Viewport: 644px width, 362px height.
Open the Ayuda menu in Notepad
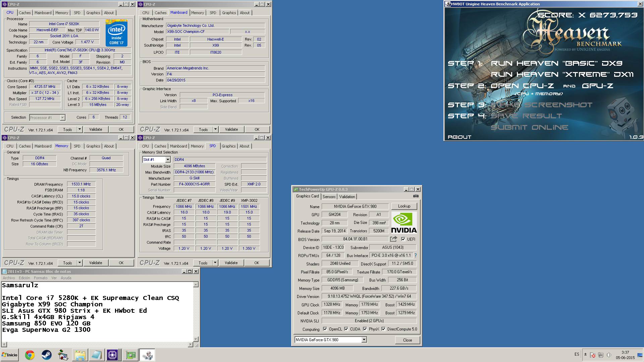(66, 278)
